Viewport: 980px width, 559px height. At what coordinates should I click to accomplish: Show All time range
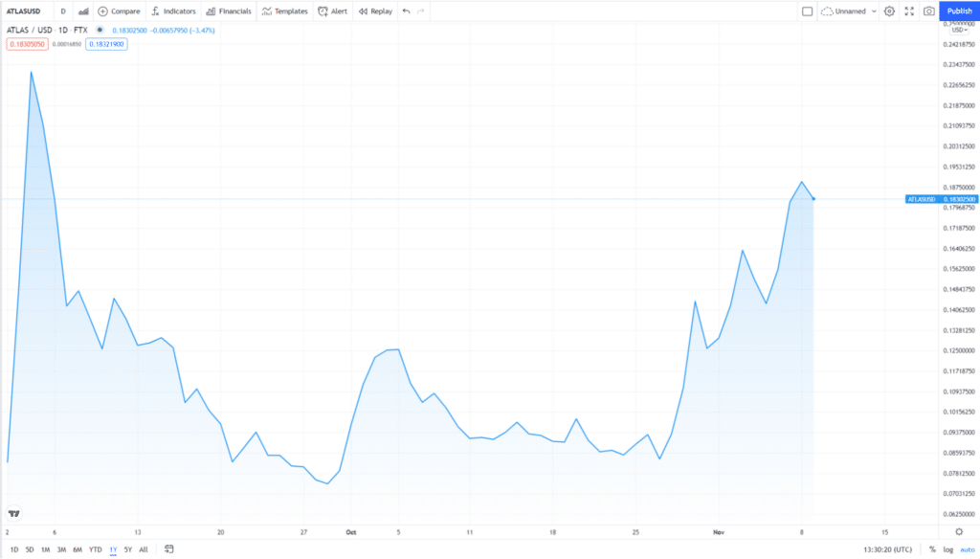click(144, 549)
